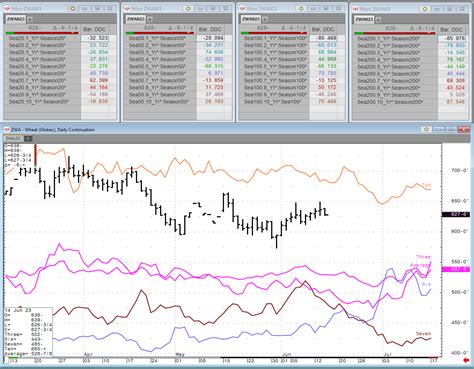Click the 700-0 label on the price axis
Screen dimensions: 474x369
click(460, 170)
